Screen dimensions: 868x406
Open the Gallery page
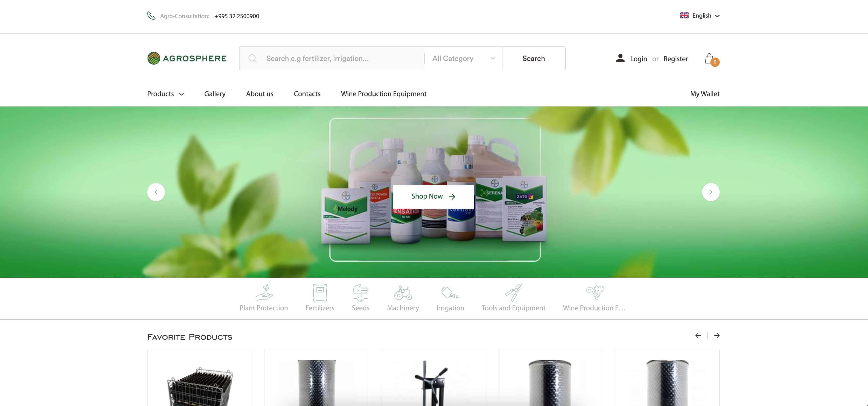(x=215, y=94)
